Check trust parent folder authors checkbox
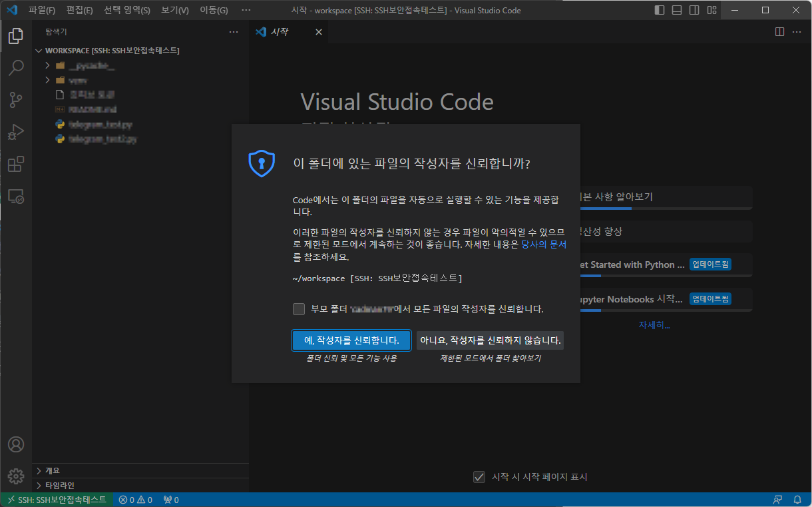This screenshot has height=507, width=812. click(x=299, y=309)
